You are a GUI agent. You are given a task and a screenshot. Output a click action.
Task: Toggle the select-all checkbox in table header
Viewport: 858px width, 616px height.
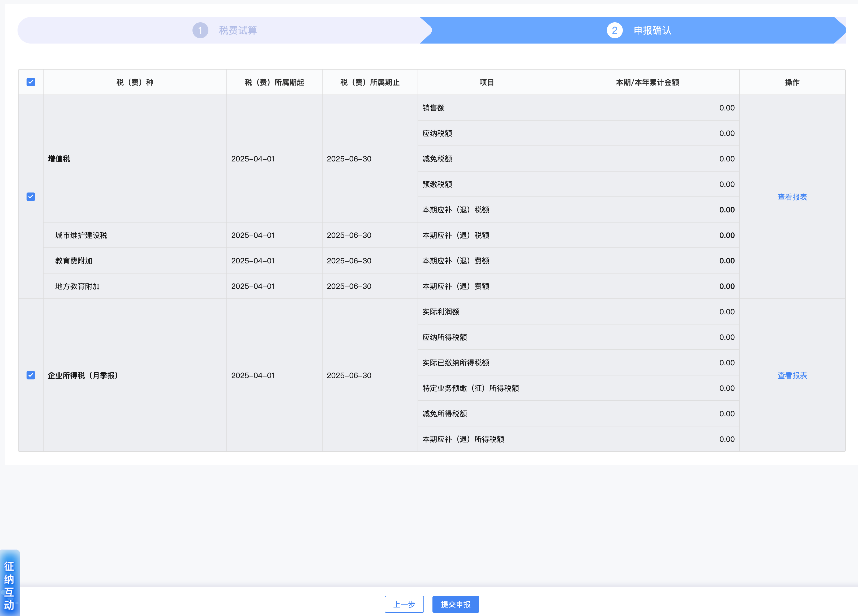[x=31, y=82]
